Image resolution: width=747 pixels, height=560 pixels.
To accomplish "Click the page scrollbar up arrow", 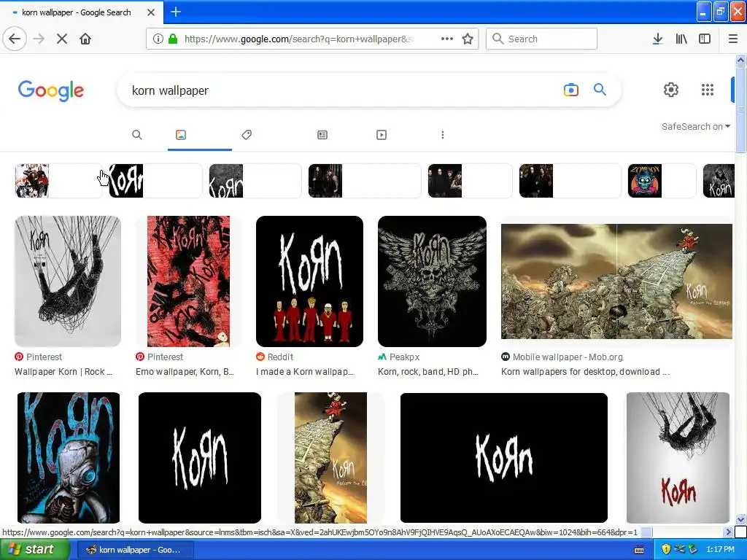I will pos(740,60).
